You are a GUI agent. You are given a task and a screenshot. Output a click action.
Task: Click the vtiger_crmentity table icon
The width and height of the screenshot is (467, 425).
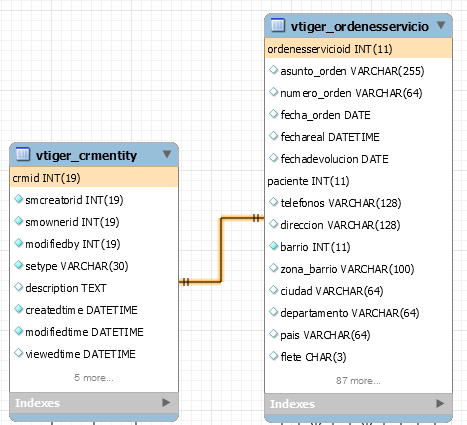click(x=23, y=154)
